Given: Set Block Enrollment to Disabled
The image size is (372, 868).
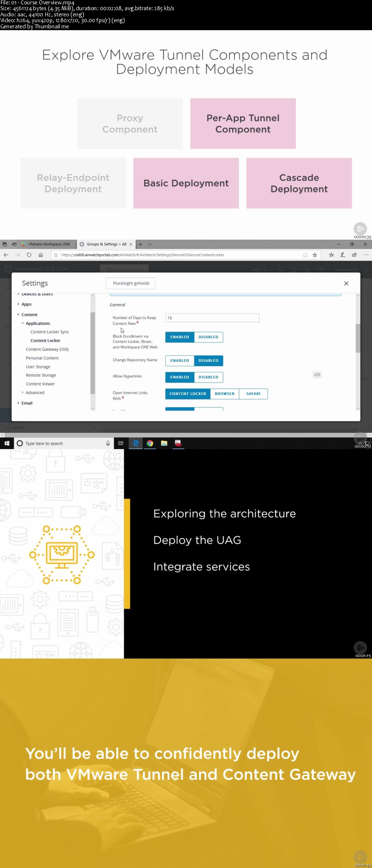Looking at the screenshot, I should click(x=209, y=337).
